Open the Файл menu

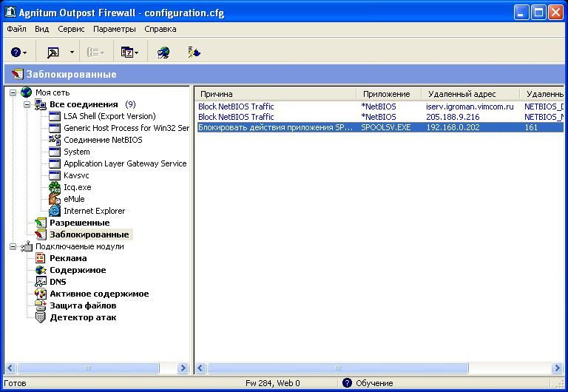click(16, 29)
